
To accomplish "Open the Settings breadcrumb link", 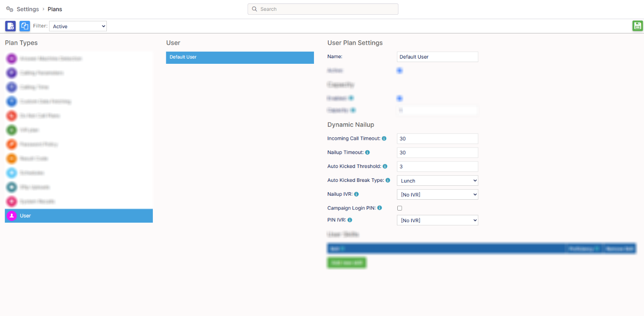I will tap(28, 9).
